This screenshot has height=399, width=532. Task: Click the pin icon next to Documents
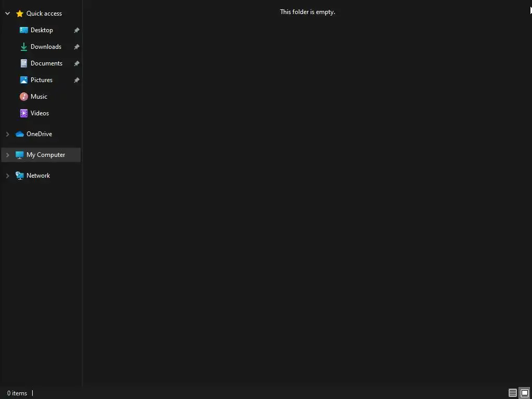pos(77,63)
